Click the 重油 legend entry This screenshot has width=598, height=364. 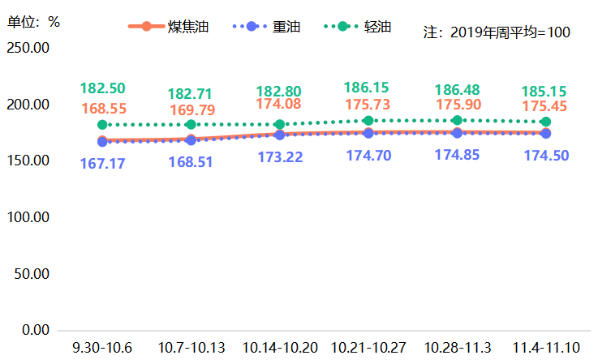[267, 27]
